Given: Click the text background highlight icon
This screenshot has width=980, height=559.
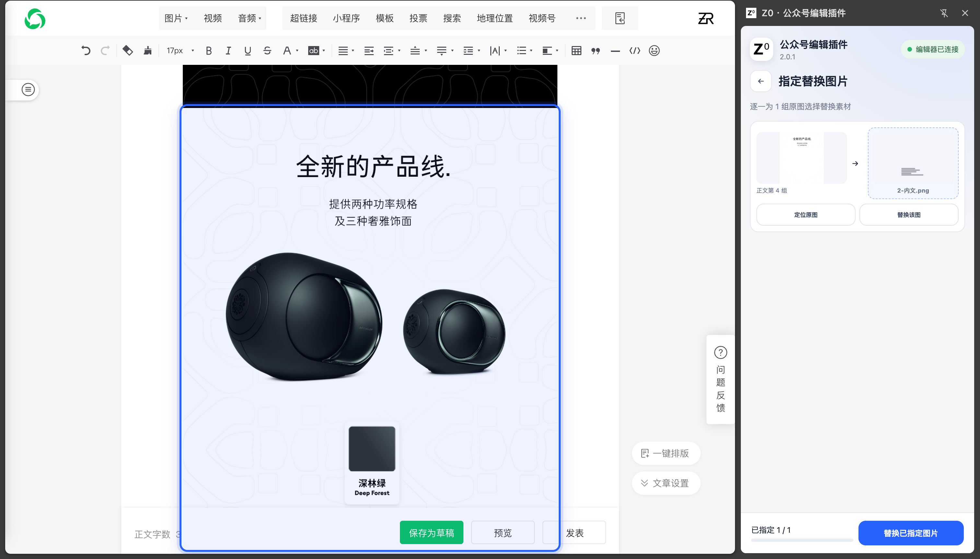Looking at the screenshot, I should [x=313, y=51].
